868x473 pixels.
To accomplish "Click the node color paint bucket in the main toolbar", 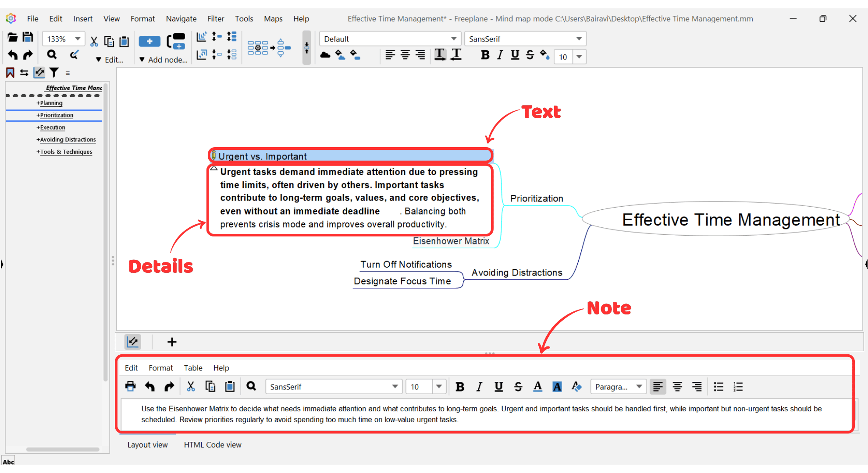I will click(545, 55).
